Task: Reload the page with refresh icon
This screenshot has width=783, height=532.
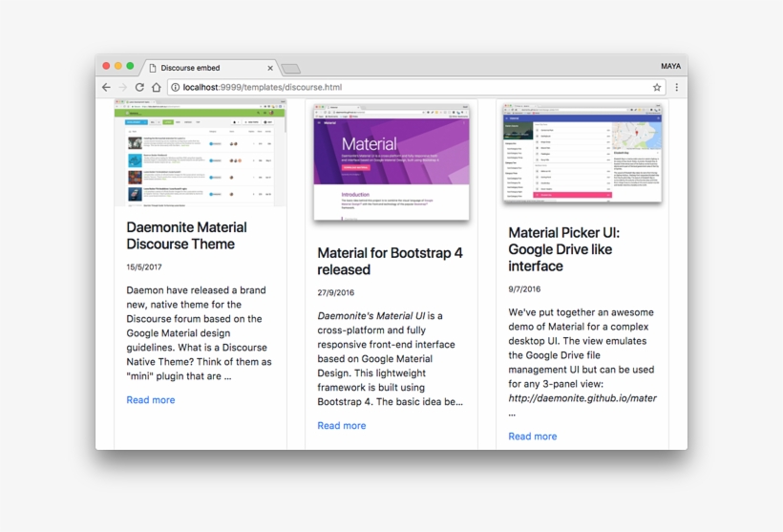Action: [x=139, y=87]
